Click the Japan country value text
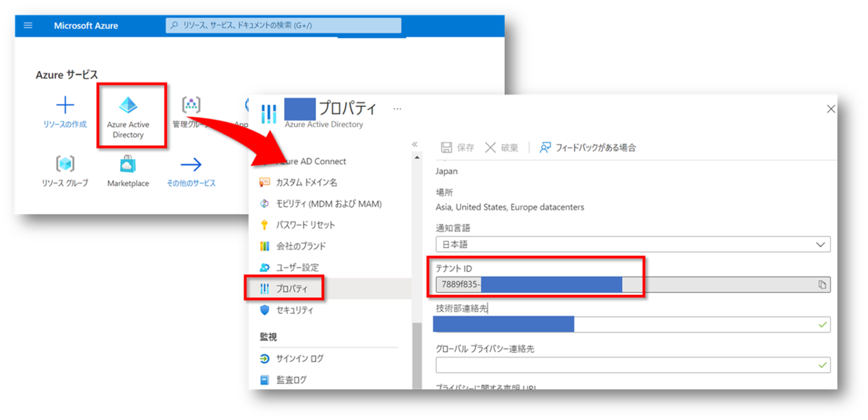Screen dimensions: 868x420 (446, 171)
